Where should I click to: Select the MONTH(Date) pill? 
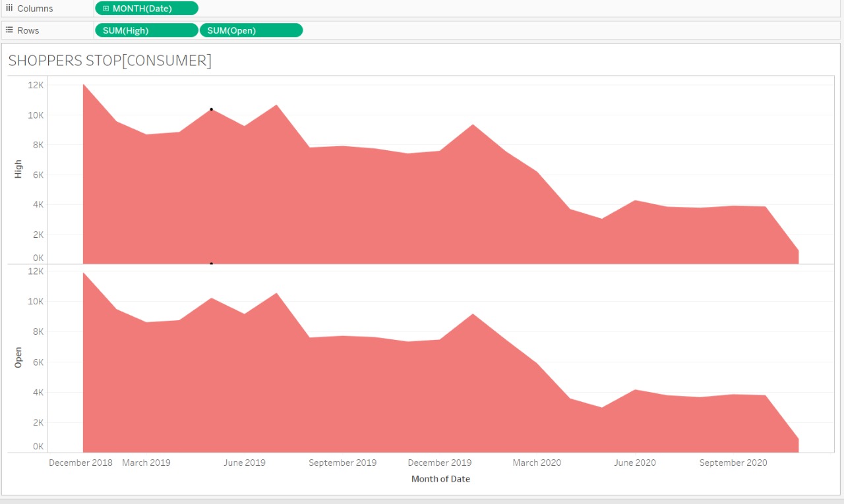146,9
